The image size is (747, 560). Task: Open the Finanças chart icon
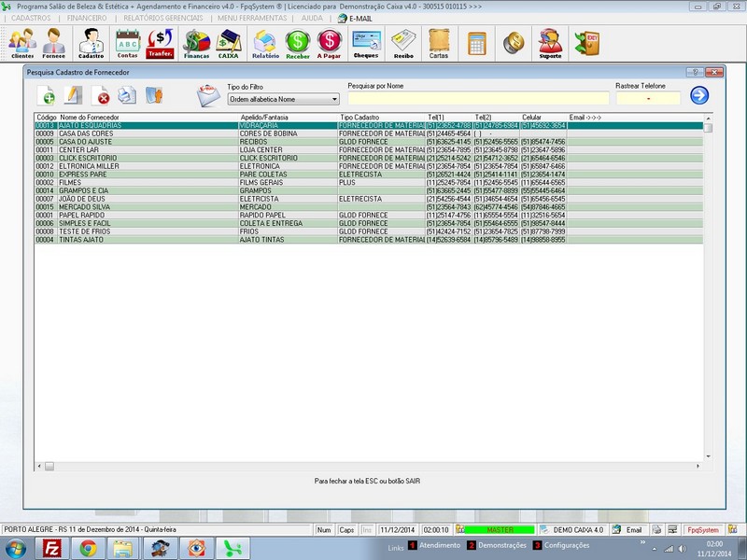[x=196, y=43]
